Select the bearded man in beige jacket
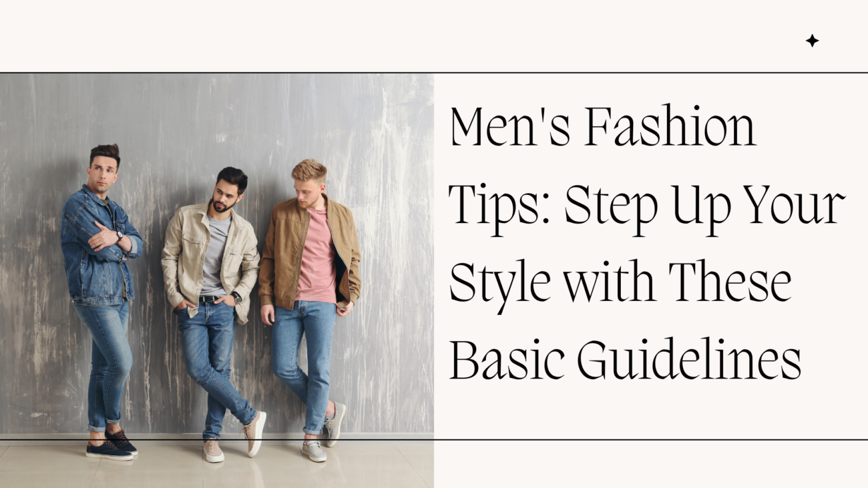868x488 pixels. [212, 314]
